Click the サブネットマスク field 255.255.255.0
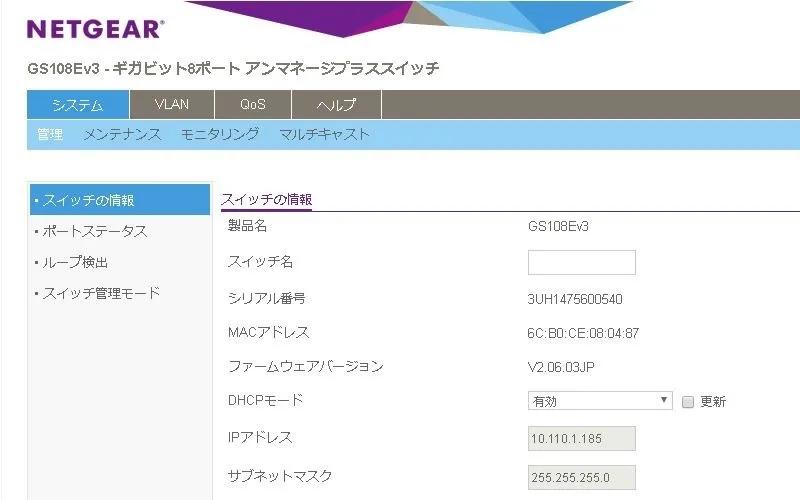This screenshot has height=500, width=800. 582,478
